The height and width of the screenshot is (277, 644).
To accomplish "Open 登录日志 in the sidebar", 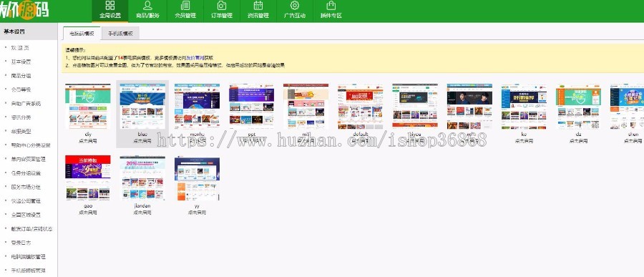I will pos(21,243).
